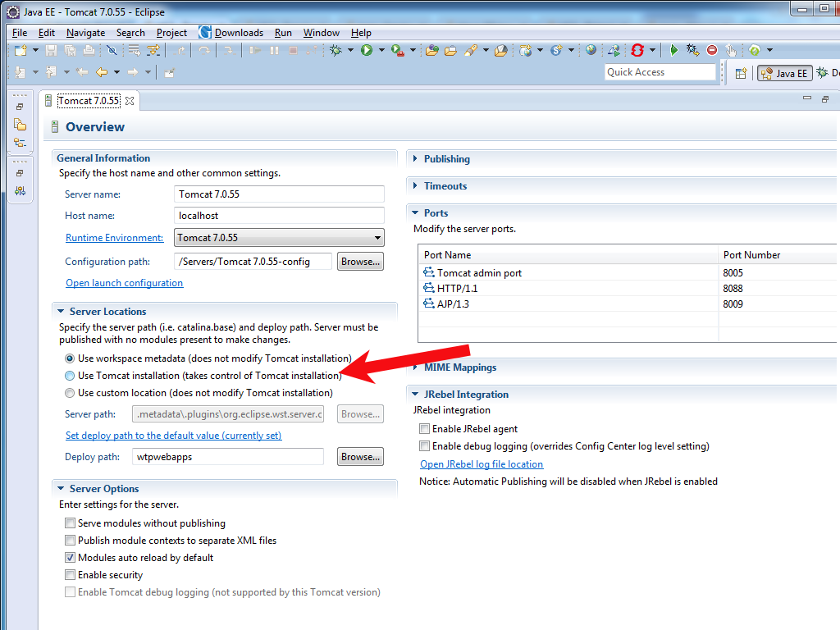Check the Enable security checkbox
840x630 pixels.
pos(70,574)
